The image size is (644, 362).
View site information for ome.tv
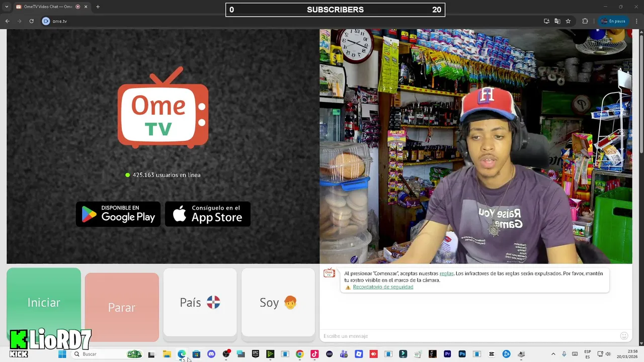[46, 21]
